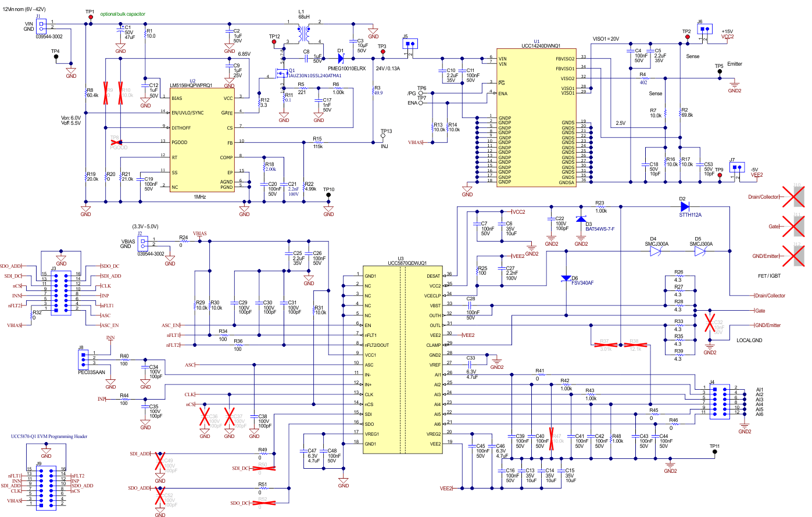
Task: Select the black TP11 test point
Action: (715, 452)
